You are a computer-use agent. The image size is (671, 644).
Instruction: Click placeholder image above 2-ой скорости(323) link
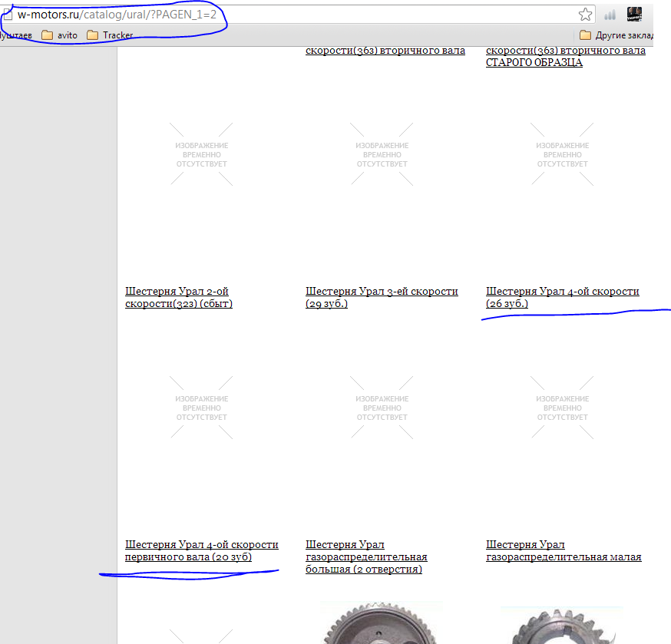point(202,154)
